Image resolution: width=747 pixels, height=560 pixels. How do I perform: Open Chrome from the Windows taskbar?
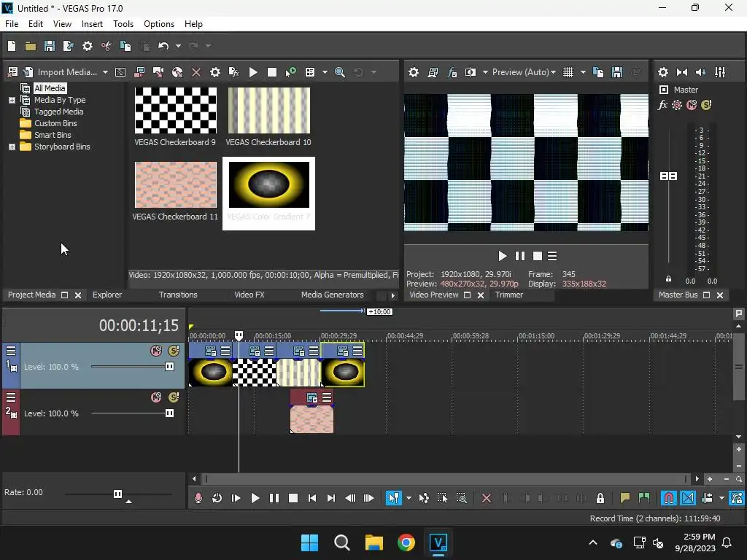[406, 542]
